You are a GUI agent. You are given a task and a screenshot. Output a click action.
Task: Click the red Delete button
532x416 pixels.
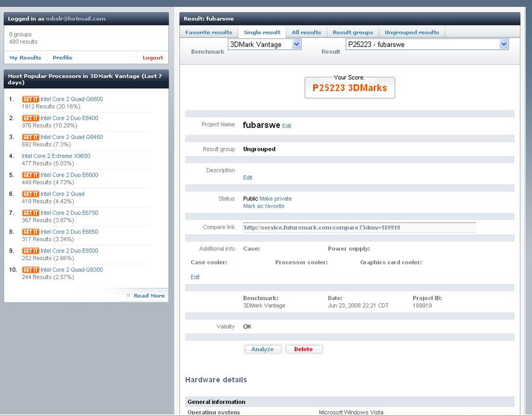coord(304,349)
